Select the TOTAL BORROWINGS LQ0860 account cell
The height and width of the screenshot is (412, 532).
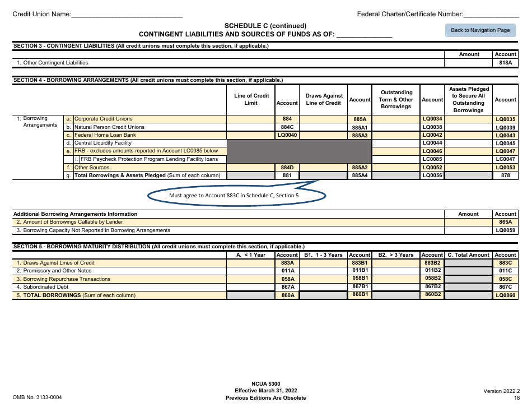[506, 294]
